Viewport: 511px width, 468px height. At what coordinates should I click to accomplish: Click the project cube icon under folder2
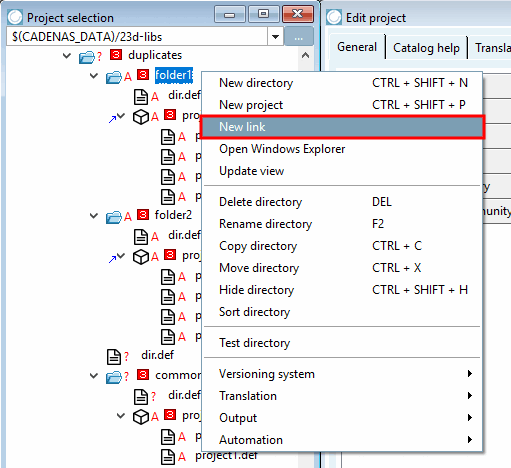[141, 257]
